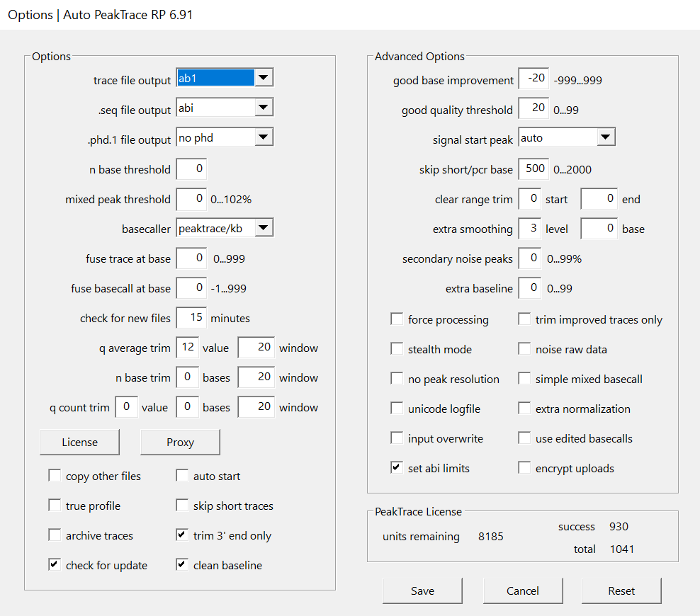Viewport: 700px width, 616px height.
Task: Uncheck clean baseline option
Action: tap(182, 565)
